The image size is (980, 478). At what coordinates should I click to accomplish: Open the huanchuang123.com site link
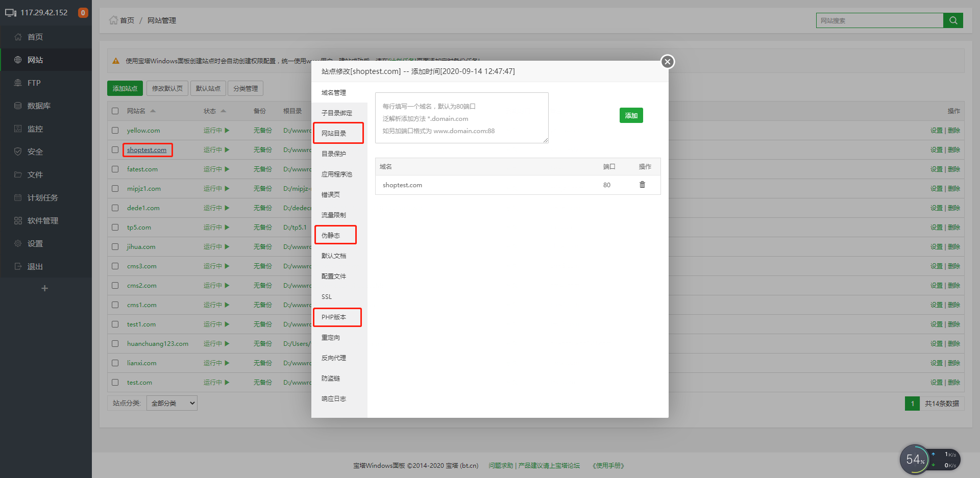coord(158,344)
